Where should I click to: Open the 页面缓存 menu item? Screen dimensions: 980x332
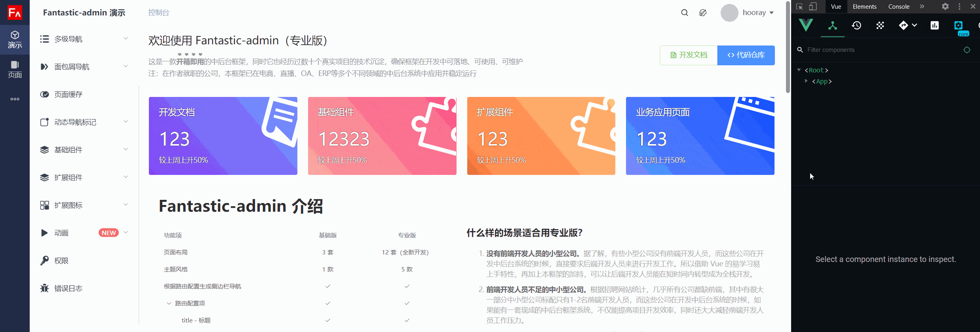pyautogui.click(x=84, y=94)
